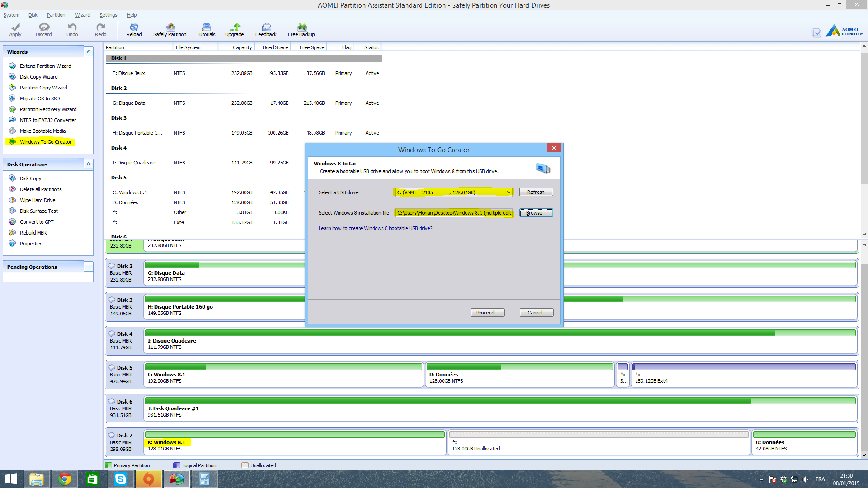Start Migrate OS to SSD wizard
Viewport: 868px width, 488px height.
40,99
